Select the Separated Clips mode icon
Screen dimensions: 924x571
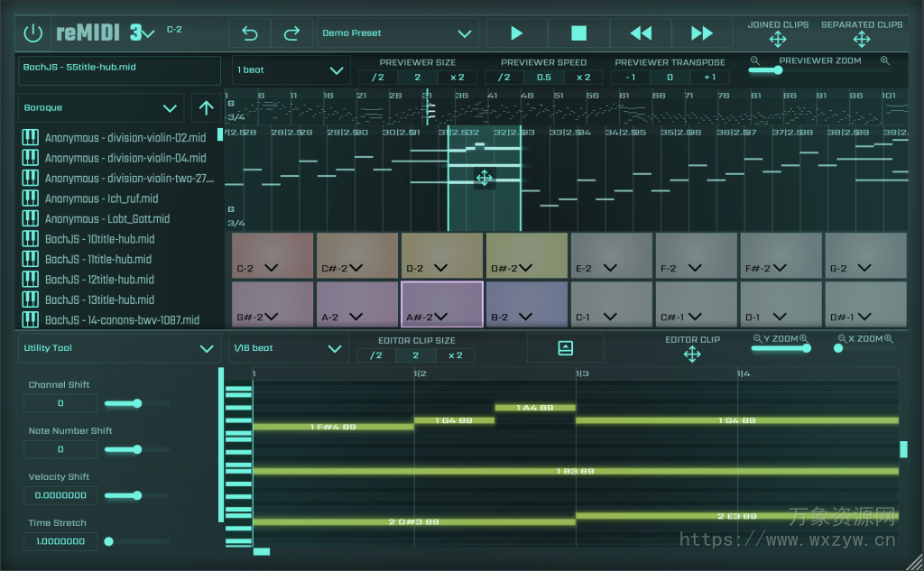862,39
